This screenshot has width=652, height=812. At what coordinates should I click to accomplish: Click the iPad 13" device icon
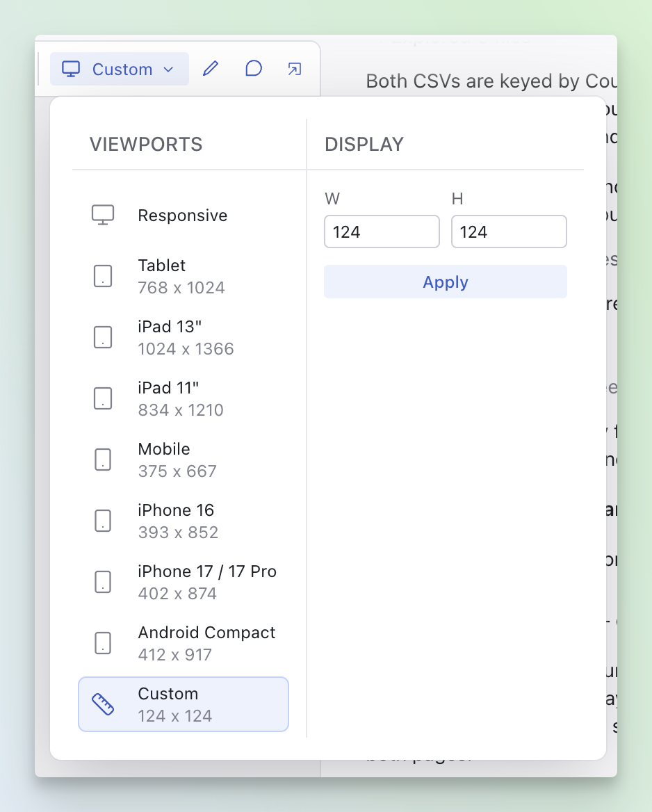[x=103, y=337]
